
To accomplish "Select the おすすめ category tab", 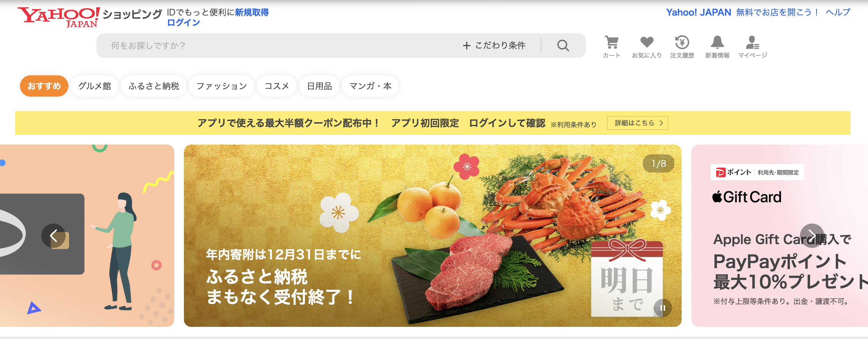I will pyautogui.click(x=44, y=86).
